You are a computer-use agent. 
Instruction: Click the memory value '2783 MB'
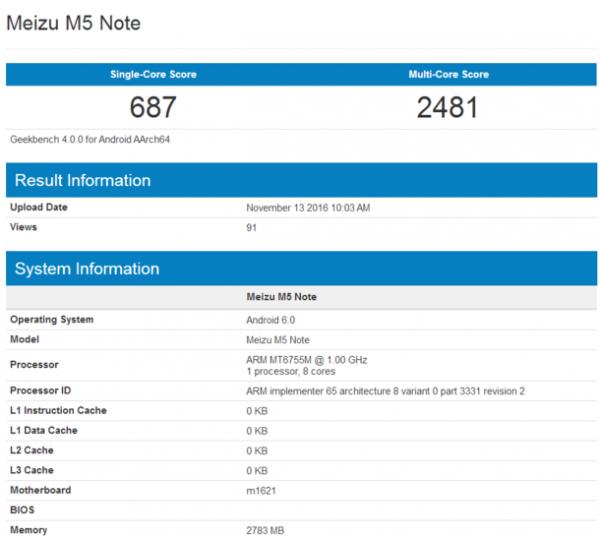pyautogui.click(x=265, y=531)
